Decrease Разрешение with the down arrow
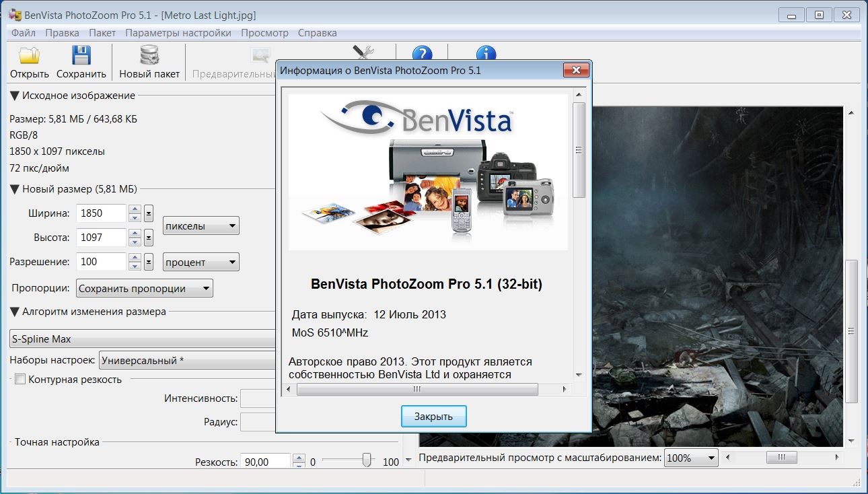The image size is (868, 494). pos(135,267)
